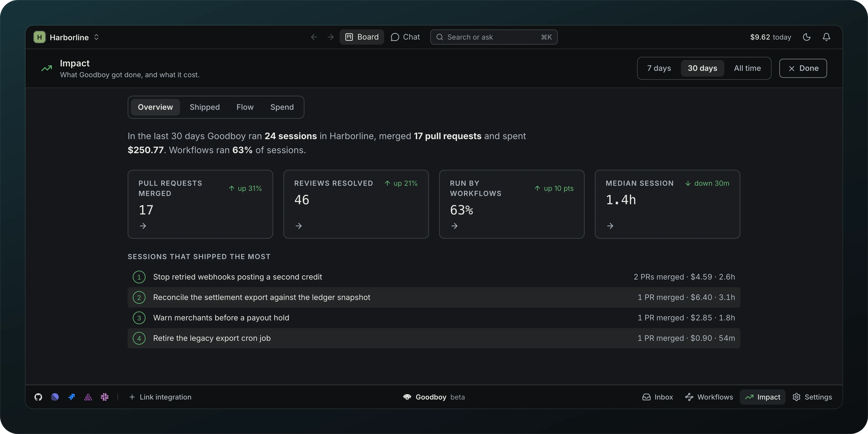
Task: Open the Board view
Action: 362,37
